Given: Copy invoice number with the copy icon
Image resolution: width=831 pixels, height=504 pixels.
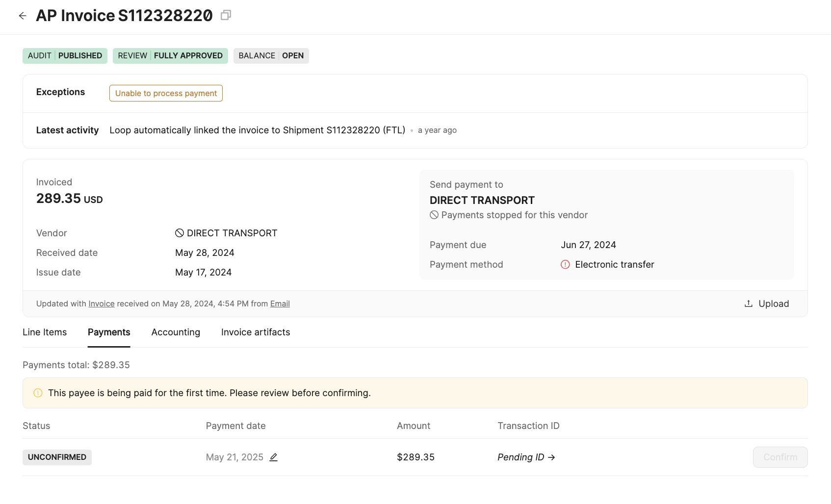Looking at the screenshot, I should click(x=226, y=15).
